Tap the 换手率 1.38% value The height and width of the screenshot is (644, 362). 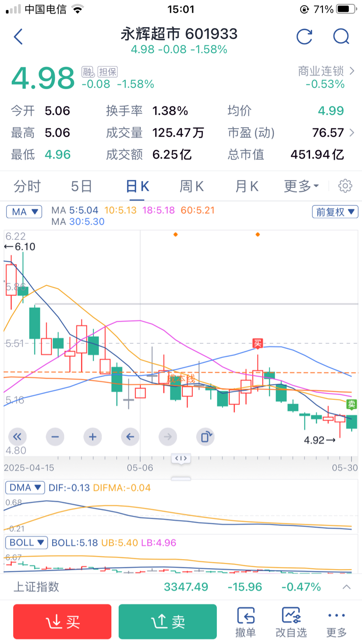pos(170,111)
